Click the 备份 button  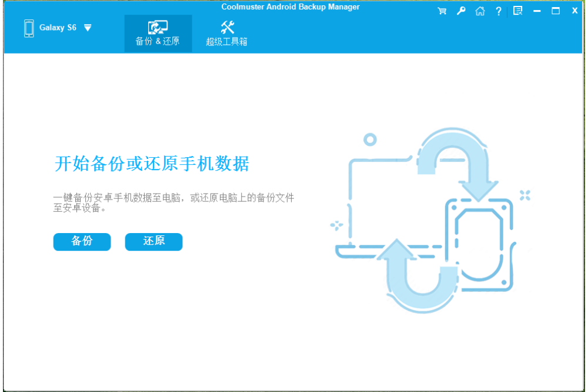pyautogui.click(x=82, y=241)
